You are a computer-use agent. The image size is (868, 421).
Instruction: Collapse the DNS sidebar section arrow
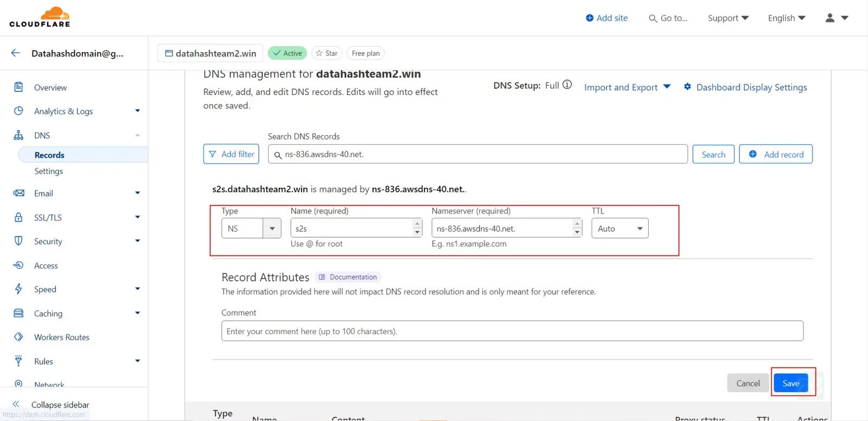(137, 135)
